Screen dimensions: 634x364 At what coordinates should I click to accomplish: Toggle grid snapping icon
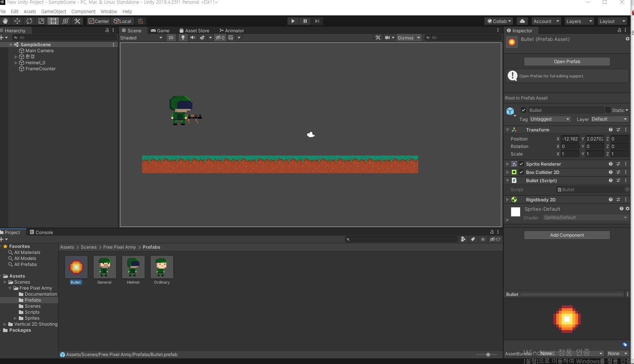pyautogui.click(x=141, y=21)
